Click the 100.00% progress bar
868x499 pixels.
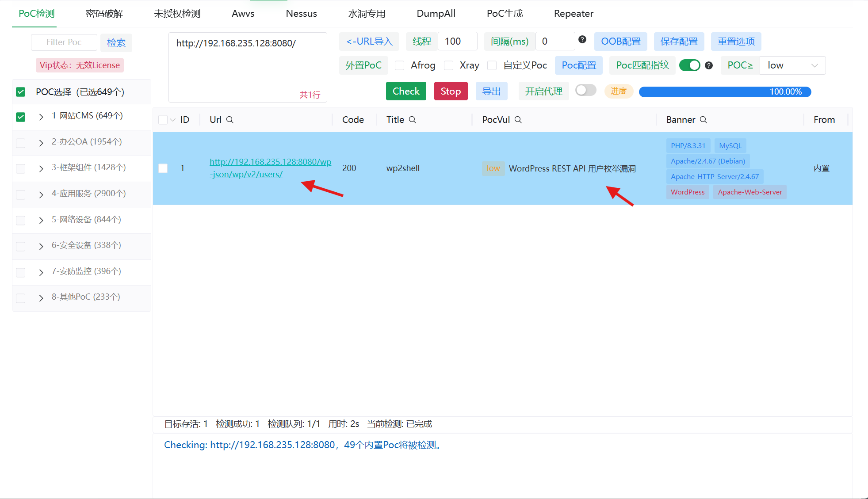(x=725, y=91)
